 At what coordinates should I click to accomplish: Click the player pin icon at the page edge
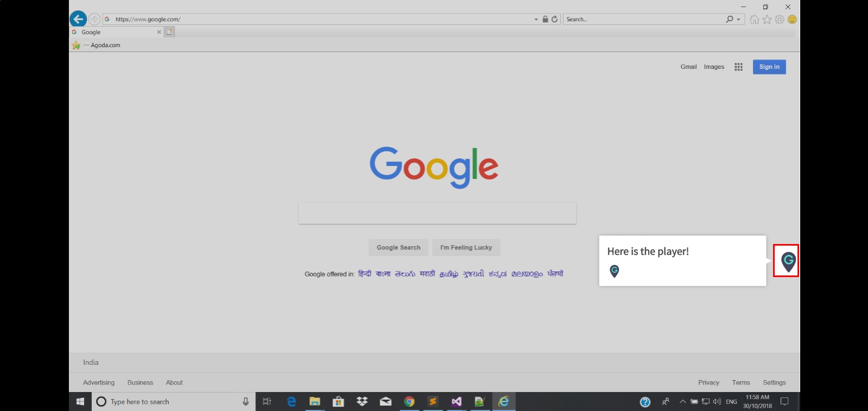pyautogui.click(x=788, y=261)
